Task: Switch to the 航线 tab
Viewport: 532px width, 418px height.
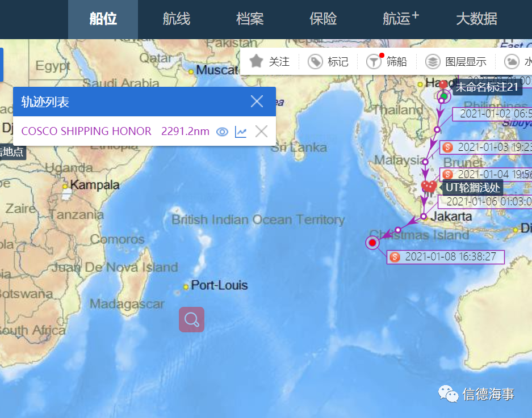Action: (x=176, y=19)
